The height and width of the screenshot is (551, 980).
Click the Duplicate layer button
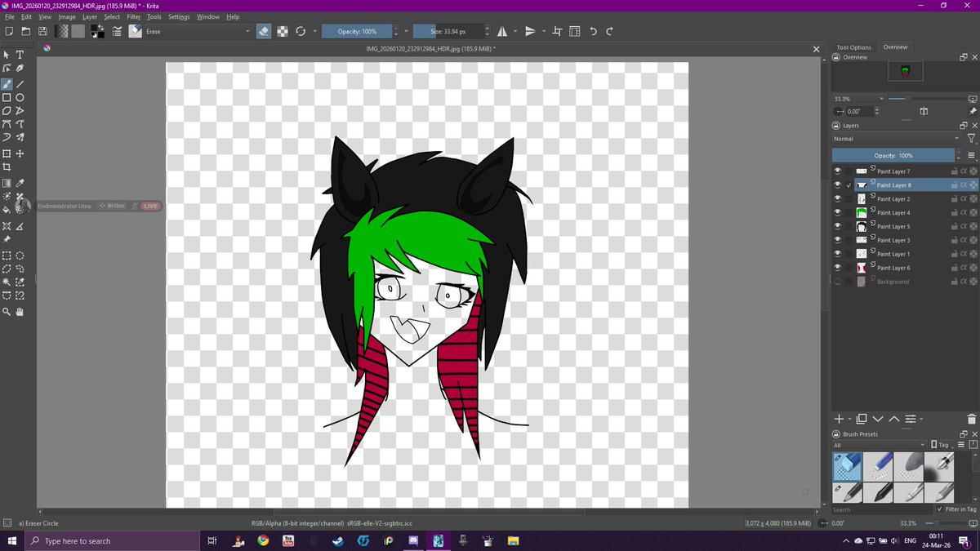tap(862, 419)
